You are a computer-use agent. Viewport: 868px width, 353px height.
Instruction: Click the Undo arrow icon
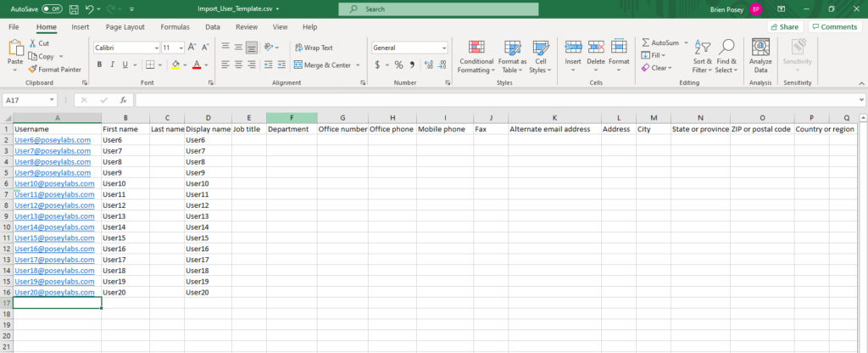coord(90,8)
